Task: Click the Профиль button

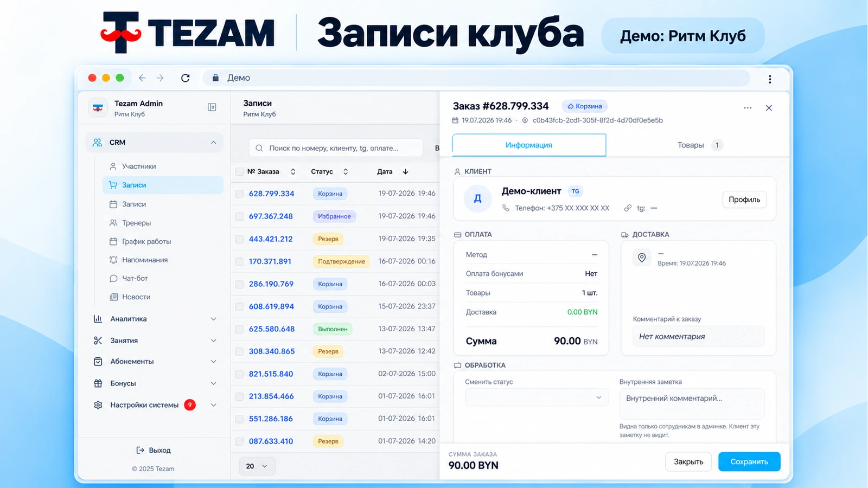Action: coord(744,200)
